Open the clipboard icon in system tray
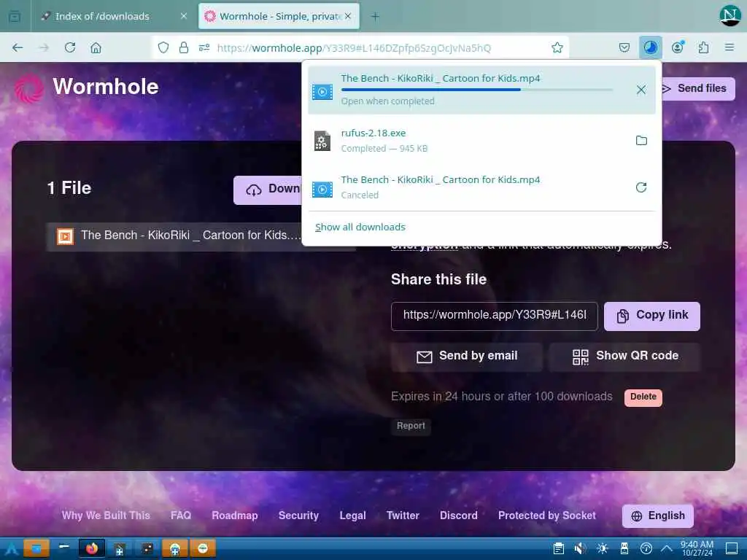 tap(558, 549)
